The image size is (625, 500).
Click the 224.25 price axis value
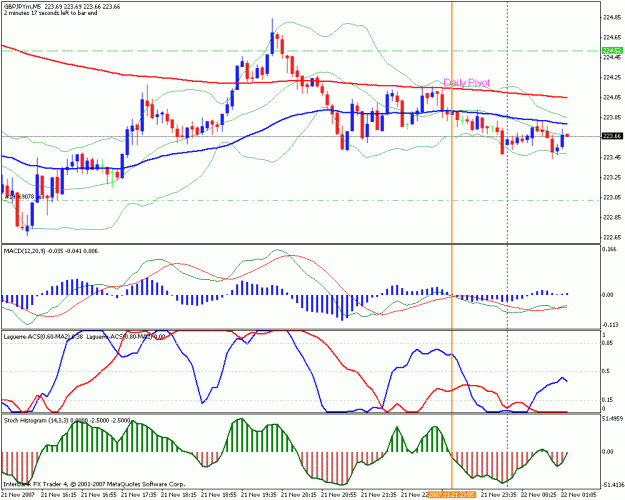pyautogui.click(x=613, y=77)
